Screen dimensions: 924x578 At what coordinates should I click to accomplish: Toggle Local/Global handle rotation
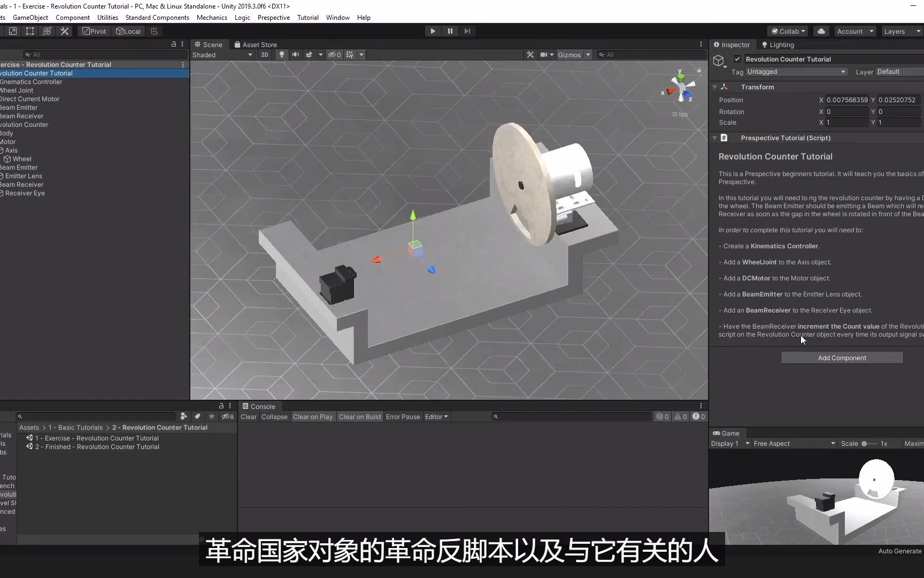(128, 31)
